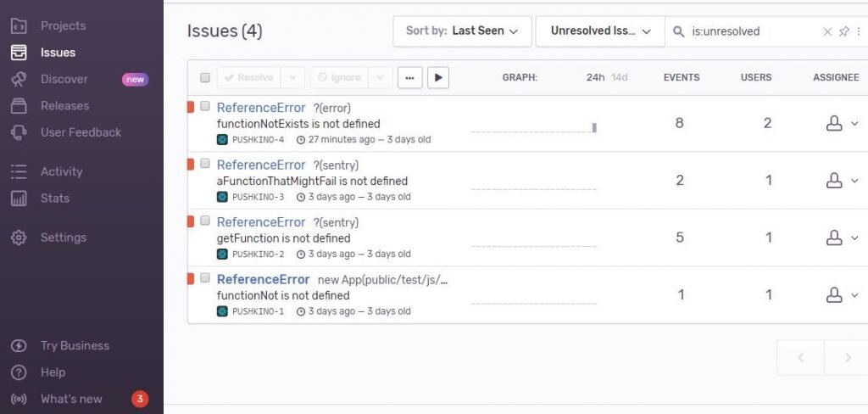868x414 pixels.
Task: Click the previous page arrow
Action: (x=800, y=357)
